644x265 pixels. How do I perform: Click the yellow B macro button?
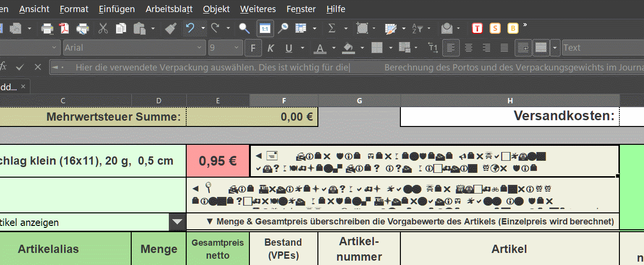coord(513,28)
